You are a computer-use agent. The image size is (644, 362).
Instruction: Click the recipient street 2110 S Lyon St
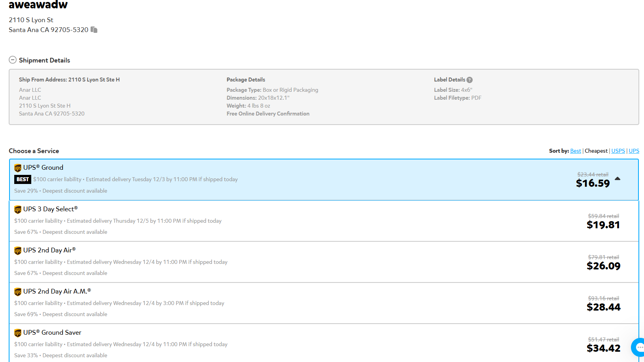[x=31, y=20]
